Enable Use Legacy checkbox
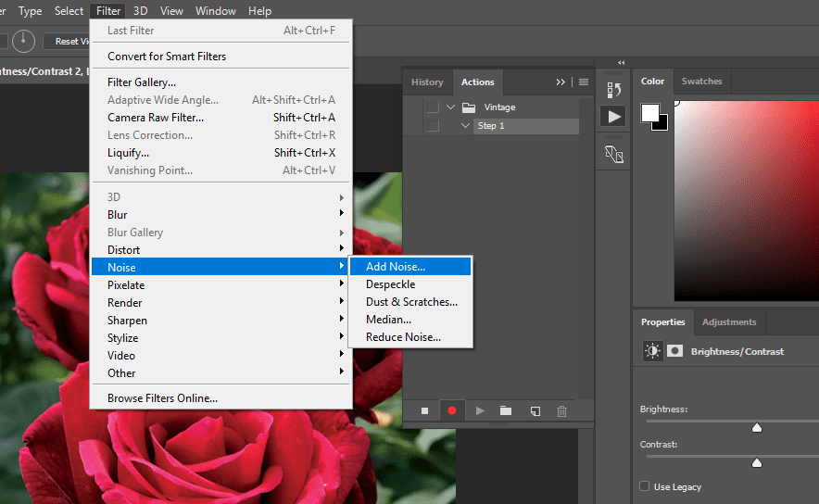The height and width of the screenshot is (504, 819). [644, 486]
